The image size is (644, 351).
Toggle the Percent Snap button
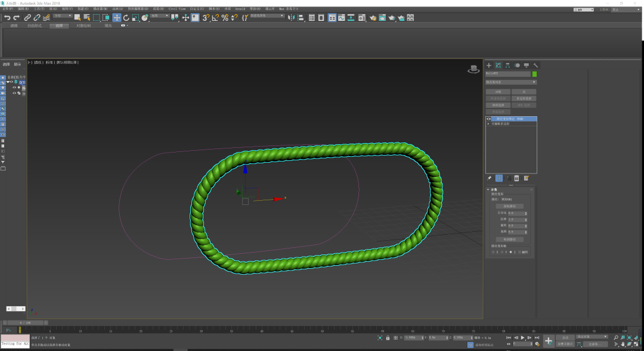[x=225, y=18]
